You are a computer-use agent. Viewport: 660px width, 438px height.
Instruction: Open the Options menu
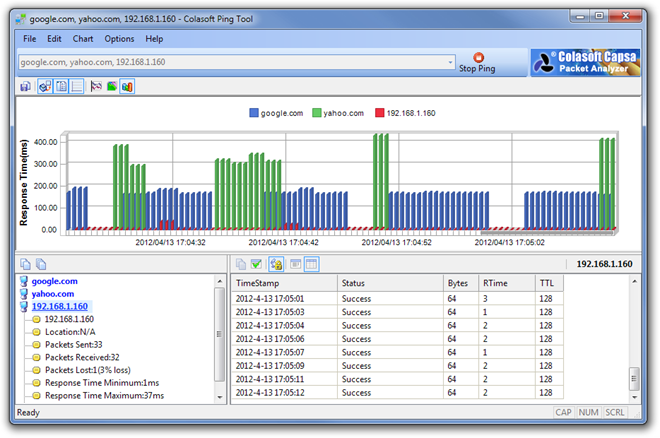(x=120, y=39)
